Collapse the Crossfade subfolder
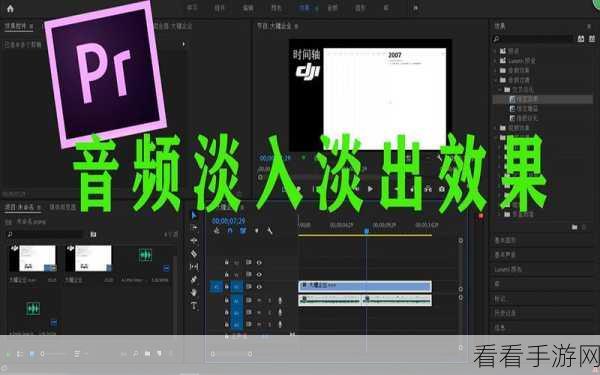The height and width of the screenshot is (375, 600). click(501, 90)
